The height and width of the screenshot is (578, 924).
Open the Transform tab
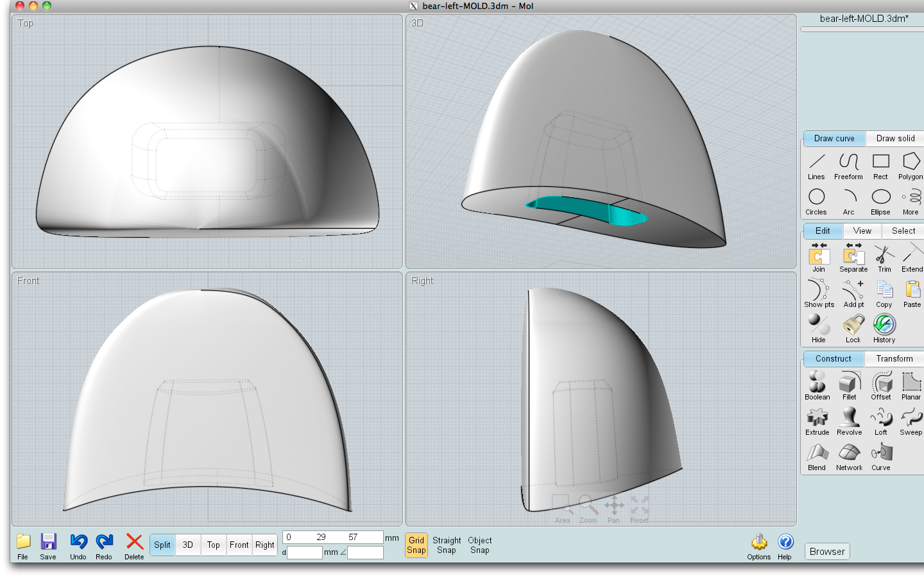click(894, 358)
